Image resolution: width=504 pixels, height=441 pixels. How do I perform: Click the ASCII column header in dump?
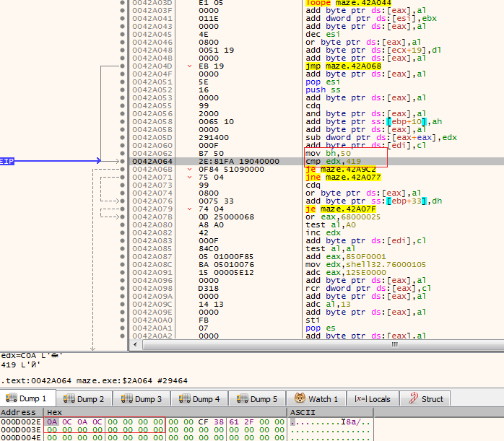(301, 412)
